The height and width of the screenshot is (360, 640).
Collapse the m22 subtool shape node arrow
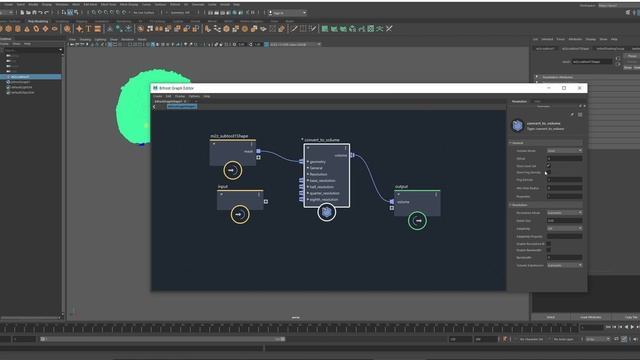214,144
